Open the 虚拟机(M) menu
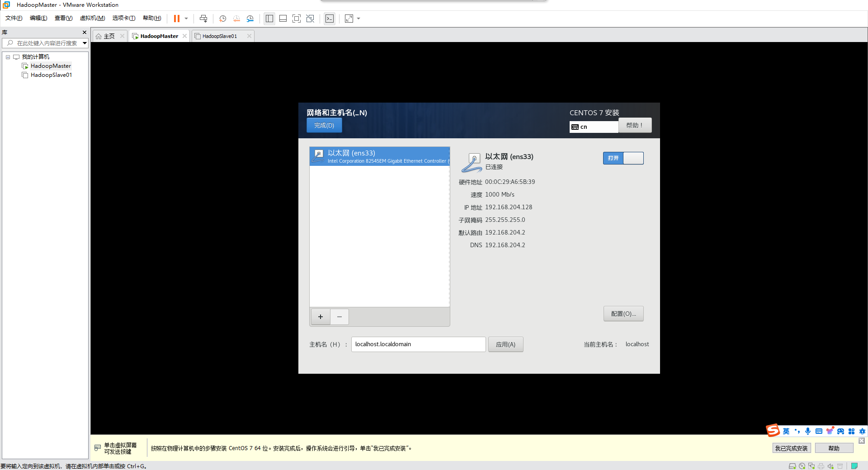 [92, 18]
